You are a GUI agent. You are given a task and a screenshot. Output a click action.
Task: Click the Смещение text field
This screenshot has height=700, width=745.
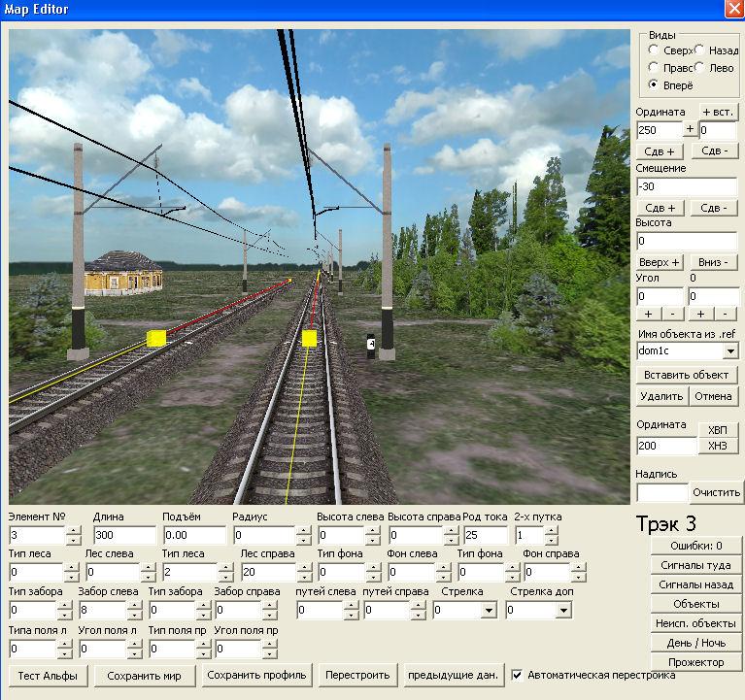686,186
